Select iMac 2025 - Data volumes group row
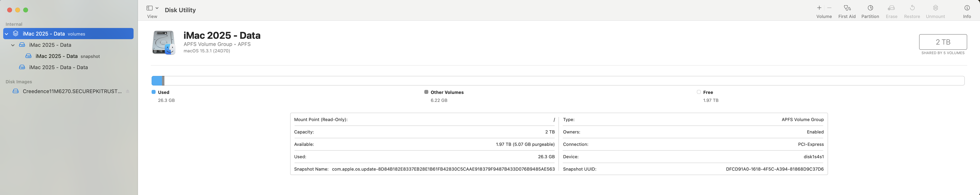The height and width of the screenshot is (195, 980). pyautogui.click(x=68, y=34)
